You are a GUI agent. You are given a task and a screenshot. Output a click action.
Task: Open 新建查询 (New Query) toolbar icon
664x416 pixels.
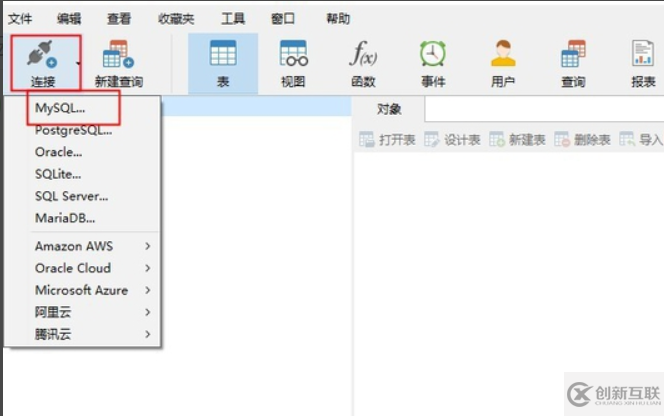pyautogui.click(x=118, y=54)
